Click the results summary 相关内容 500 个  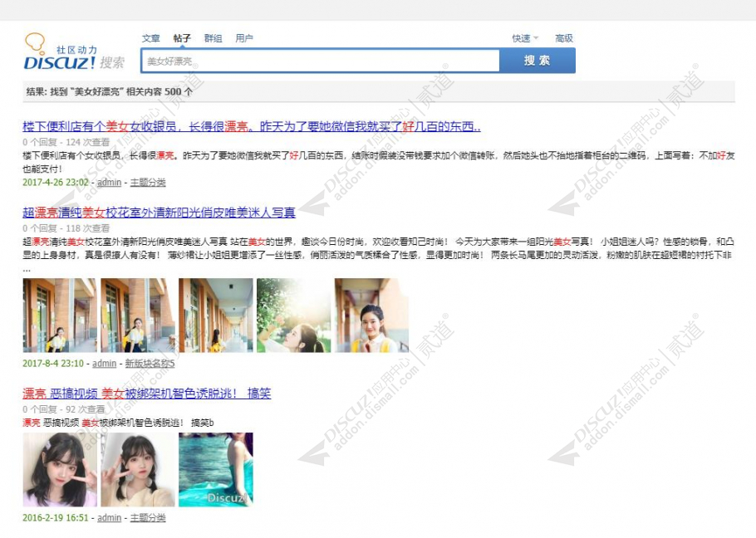pos(160,91)
